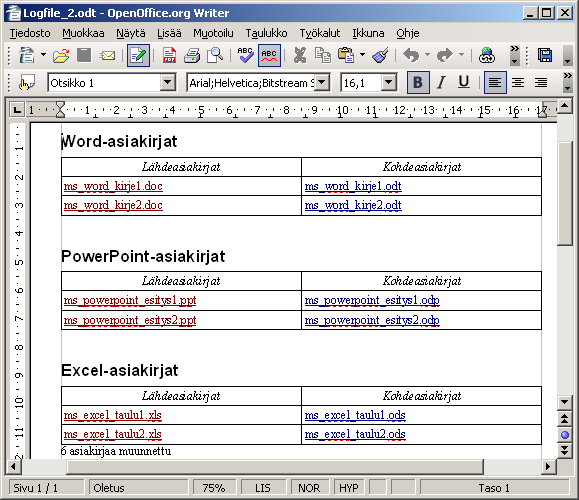Print the file directly icon
579x500 pixels.
coord(192,55)
